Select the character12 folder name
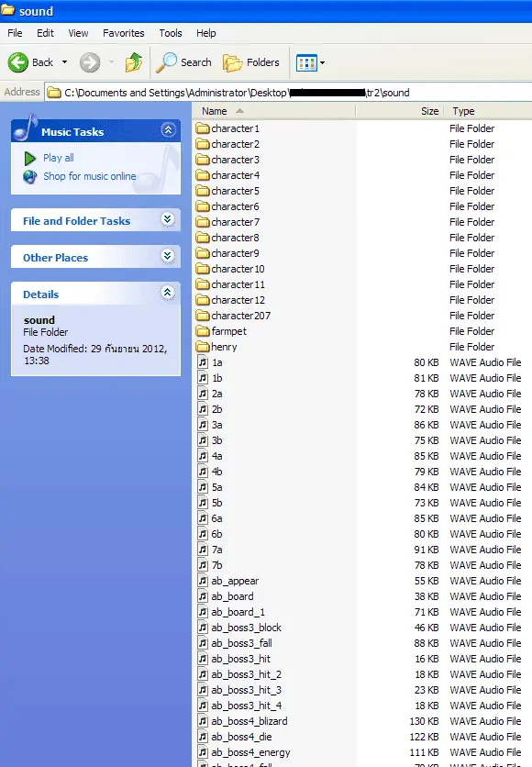The image size is (532, 767). click(238, 300)
